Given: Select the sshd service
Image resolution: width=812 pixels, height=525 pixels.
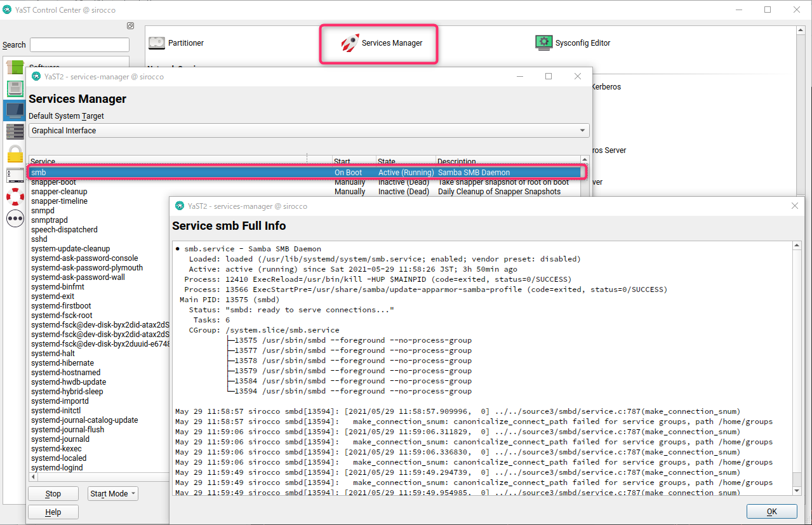Looking at the screenshot, I should [39, 239].
